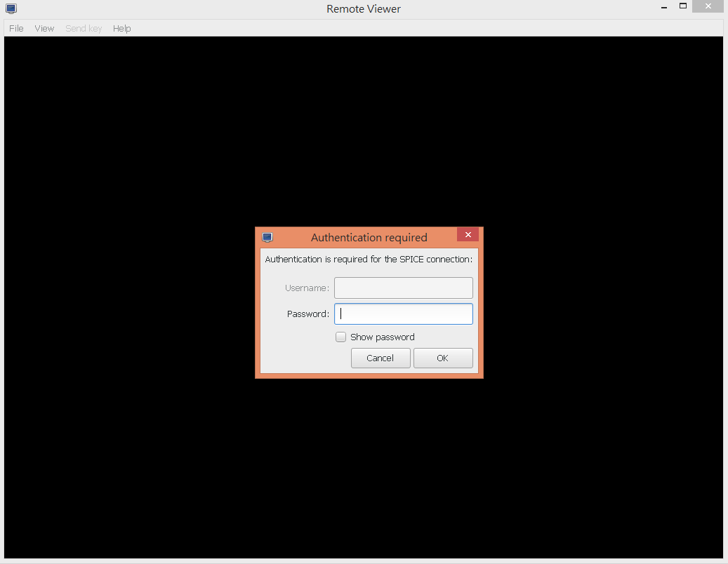Maximize the Remote Viewer window

[683, 6]
